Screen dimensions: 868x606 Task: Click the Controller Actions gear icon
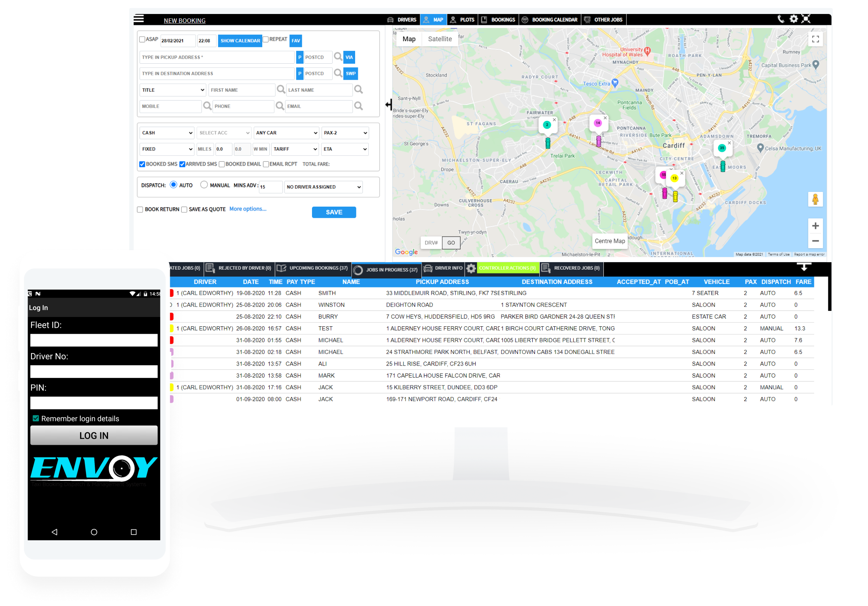point(471,268)
